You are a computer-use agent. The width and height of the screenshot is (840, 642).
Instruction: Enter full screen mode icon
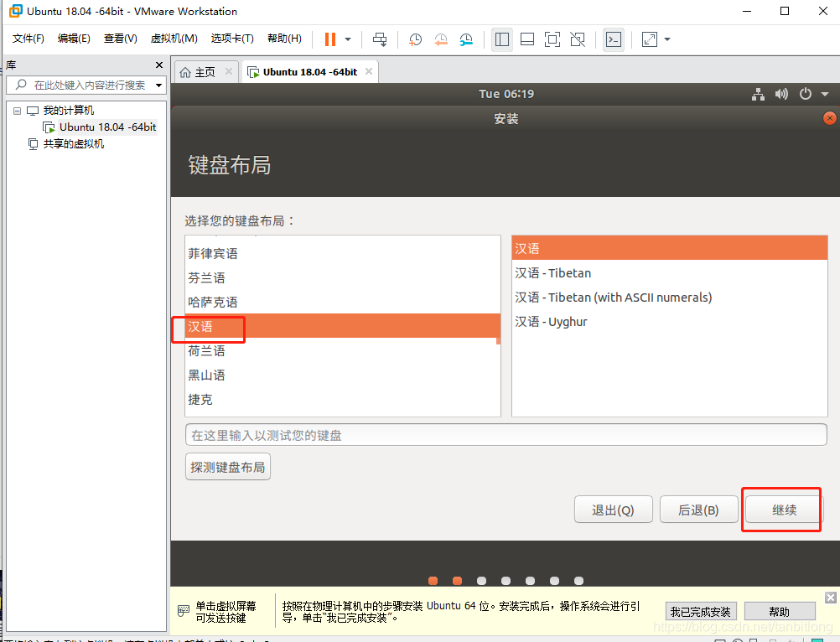coord(552,39)
